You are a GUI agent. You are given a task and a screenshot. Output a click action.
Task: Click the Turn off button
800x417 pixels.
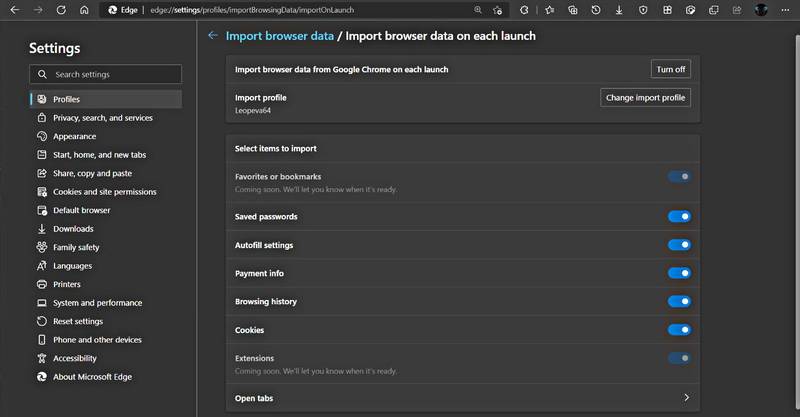click(x=670, y=69)
